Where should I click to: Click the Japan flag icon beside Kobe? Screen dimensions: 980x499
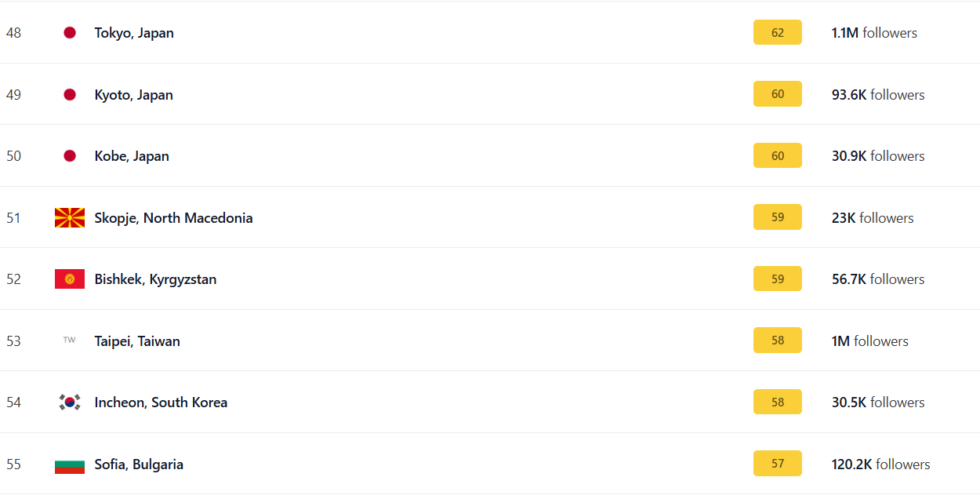pos(70,156)
